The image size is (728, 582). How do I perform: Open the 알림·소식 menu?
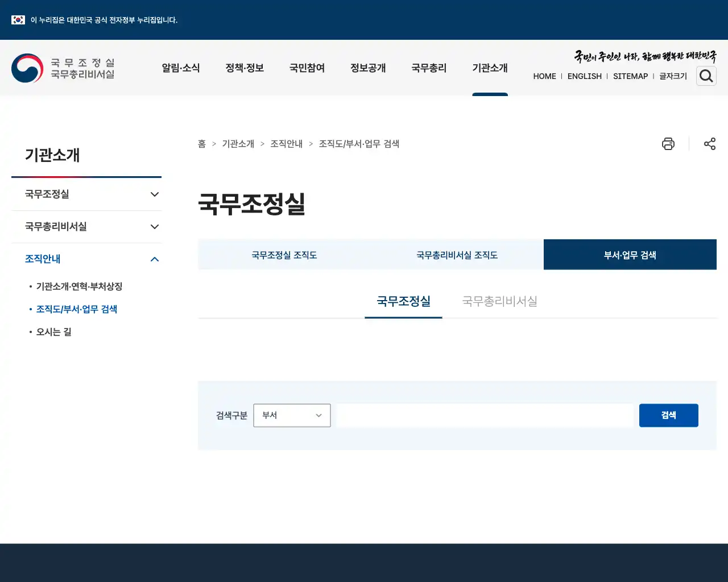point(181,68)
